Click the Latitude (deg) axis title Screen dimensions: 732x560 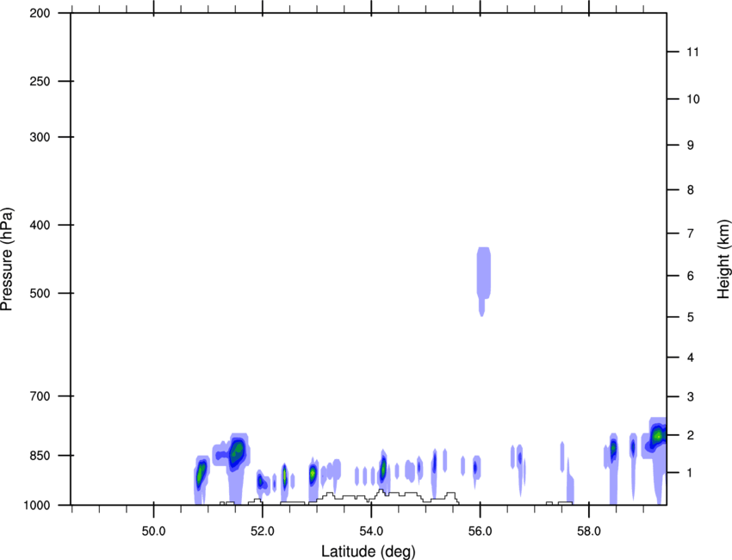[x=368, y=551]
